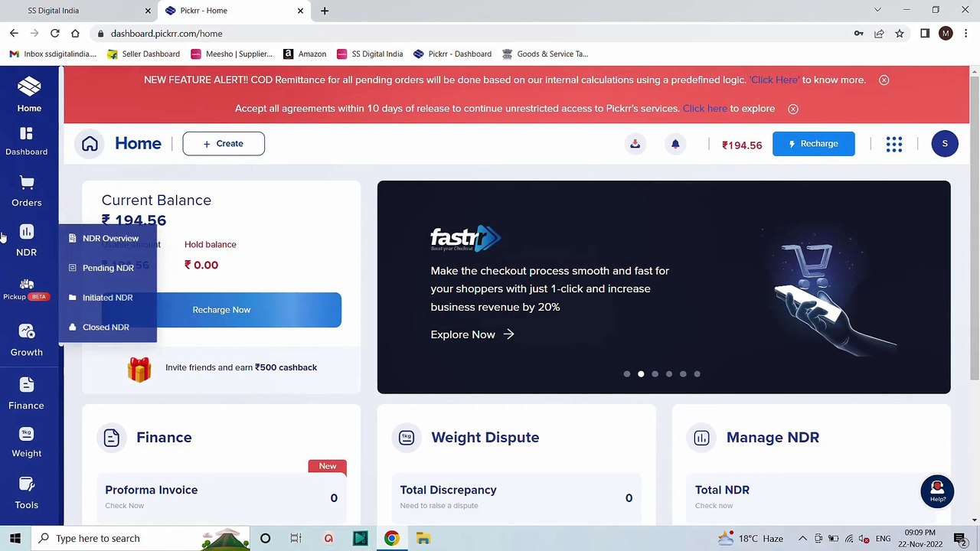Click the header wallet balance ₹194.56
The image size is (980, 551).
click(742, 145)
